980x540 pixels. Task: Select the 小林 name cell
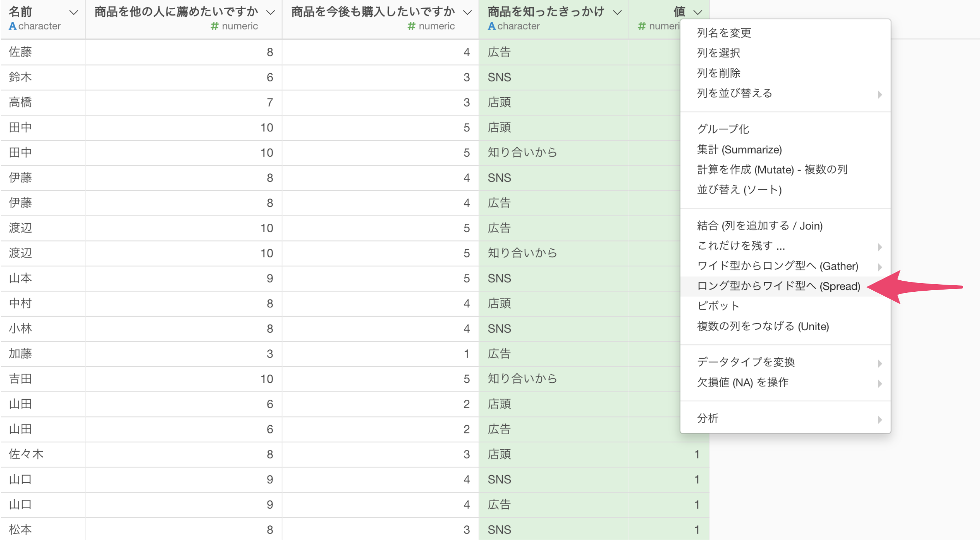click(43, 328)
